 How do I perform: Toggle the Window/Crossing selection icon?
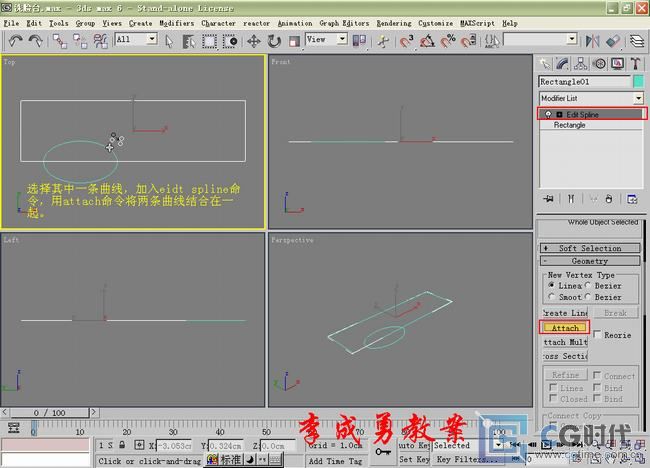coord(230,41)
